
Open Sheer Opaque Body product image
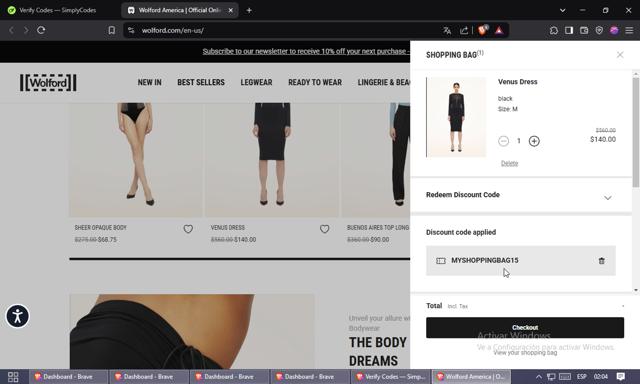coord(136,160)
